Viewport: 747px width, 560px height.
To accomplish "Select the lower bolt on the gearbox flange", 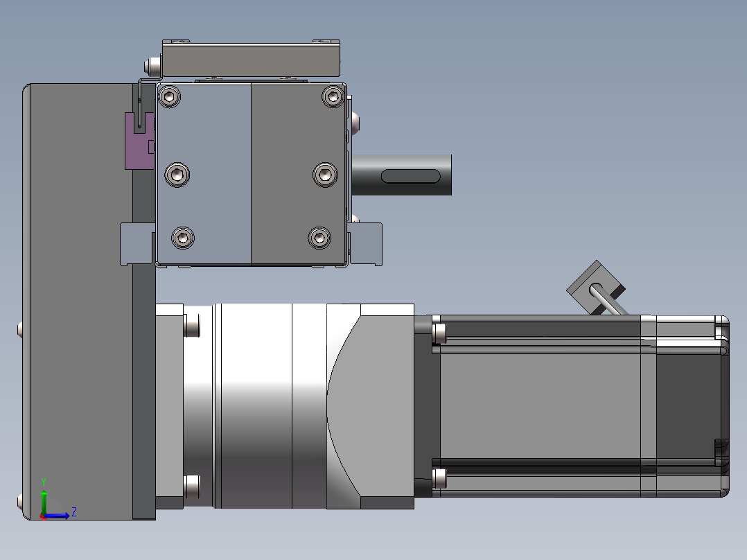I will (191, 487).
